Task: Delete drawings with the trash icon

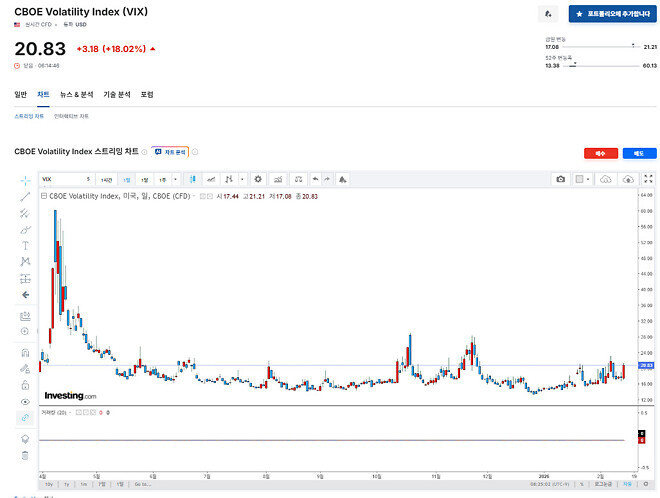Action: [x=25, y=456]
